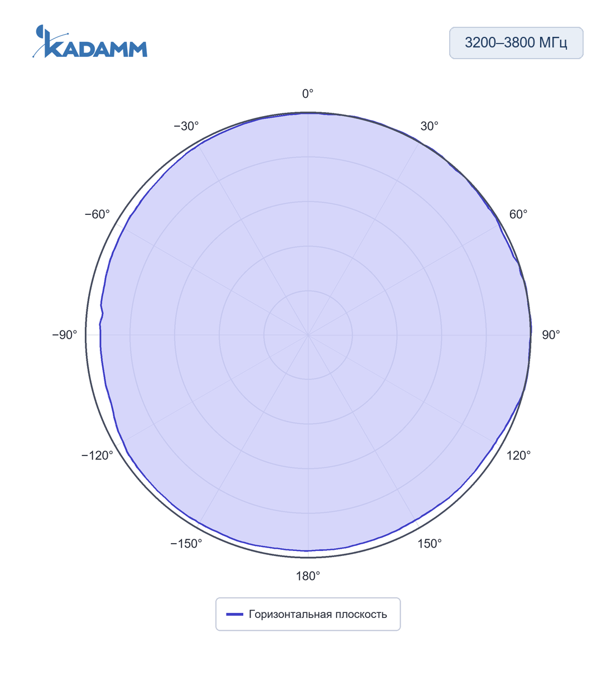616x676 pixels.
Task: Click the 0° angle label
Action: click(x=308, y=94)
